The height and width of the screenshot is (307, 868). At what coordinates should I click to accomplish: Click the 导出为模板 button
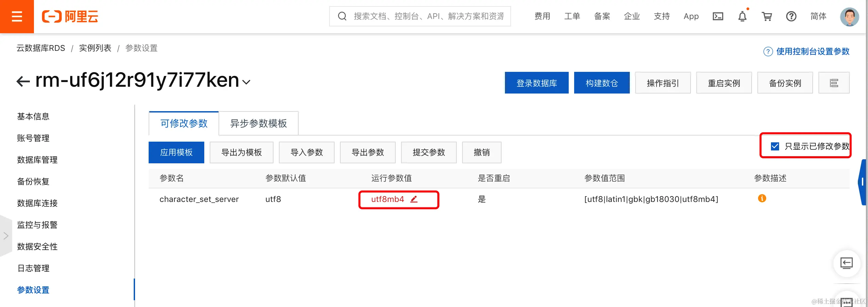click(x=242, y=152)
